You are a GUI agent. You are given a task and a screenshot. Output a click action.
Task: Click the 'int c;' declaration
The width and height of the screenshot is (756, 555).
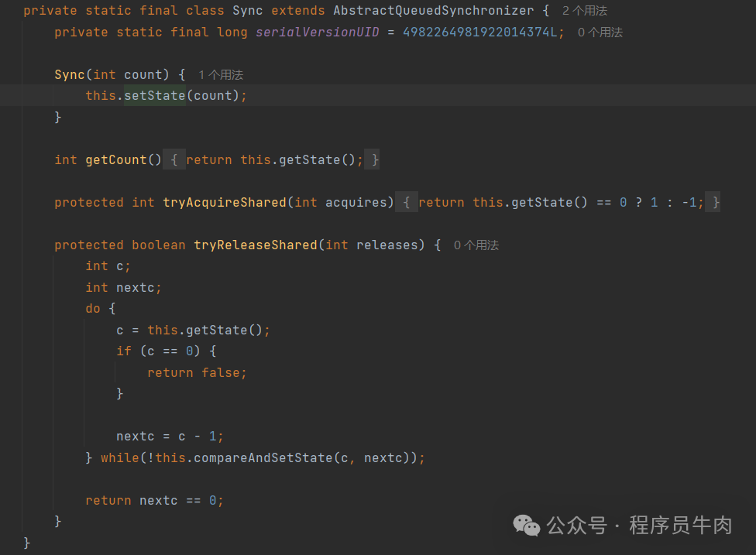(x=108, y=266)
